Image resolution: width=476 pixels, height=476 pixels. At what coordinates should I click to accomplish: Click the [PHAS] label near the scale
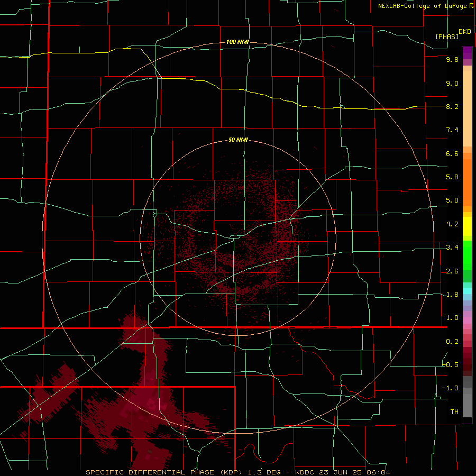point(447,37)
